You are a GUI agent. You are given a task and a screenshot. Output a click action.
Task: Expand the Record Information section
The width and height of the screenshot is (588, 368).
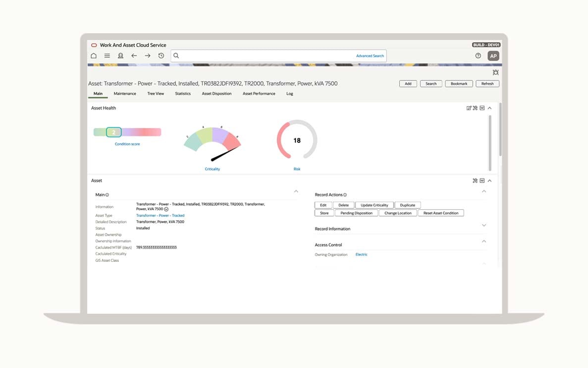[484, 225]
